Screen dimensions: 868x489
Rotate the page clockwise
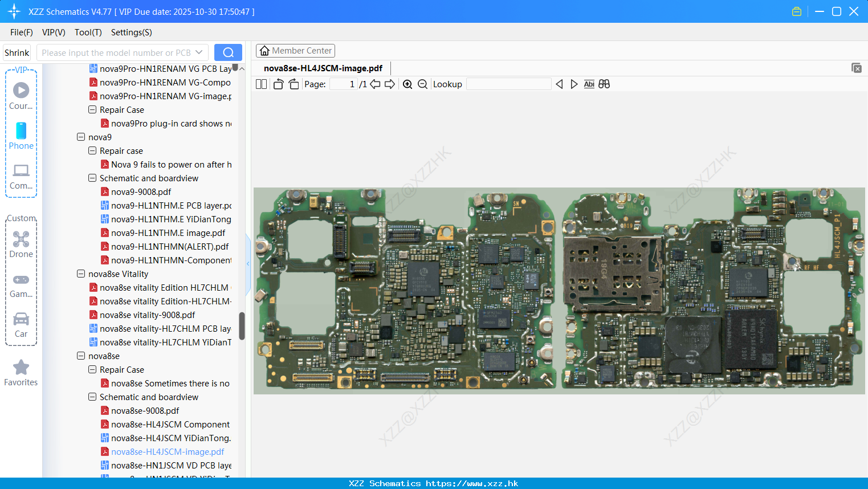coord(294,84)
